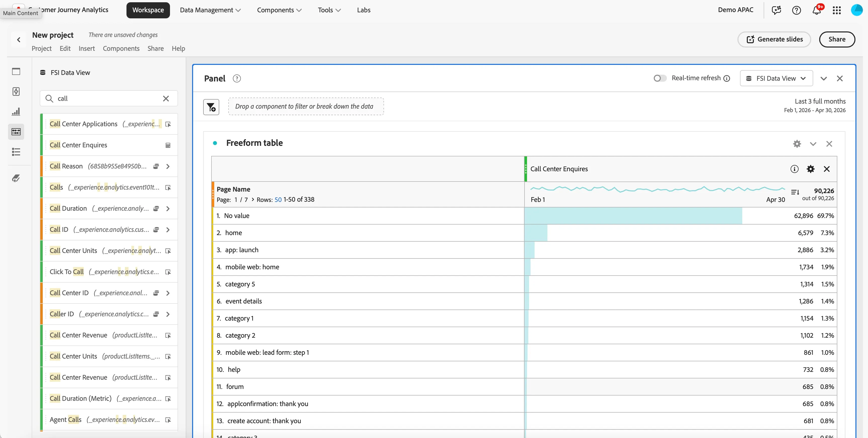
Task: Open the Help menu
Action: pyautogui.click(x=178, y=49)
